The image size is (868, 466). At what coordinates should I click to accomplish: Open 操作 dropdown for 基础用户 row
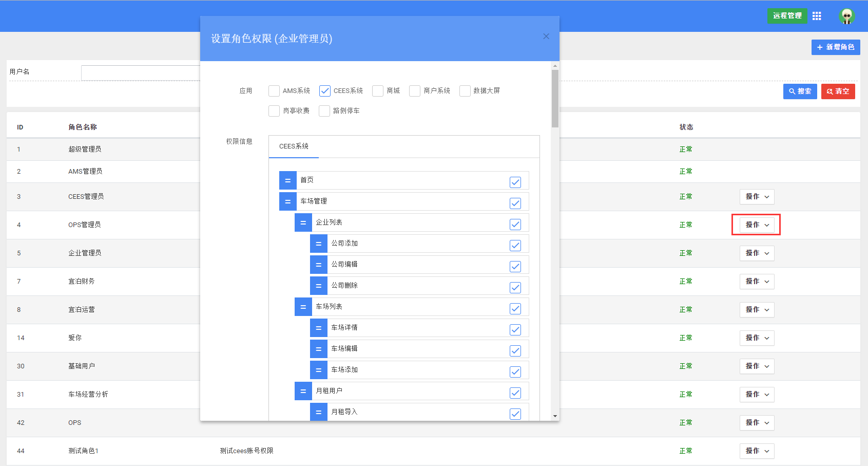pyautogui.click(x=757, y=366)
